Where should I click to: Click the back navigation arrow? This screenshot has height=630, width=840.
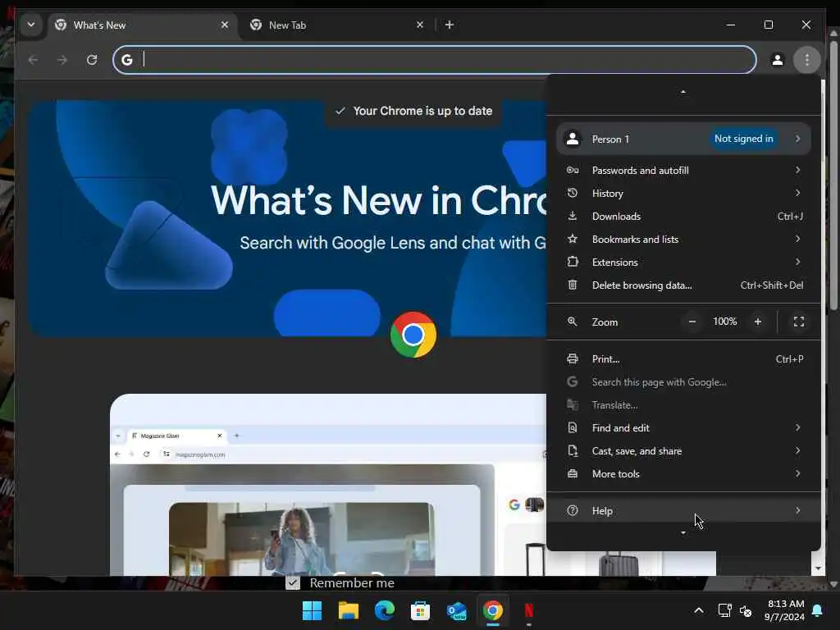click(x=33, y=59)
